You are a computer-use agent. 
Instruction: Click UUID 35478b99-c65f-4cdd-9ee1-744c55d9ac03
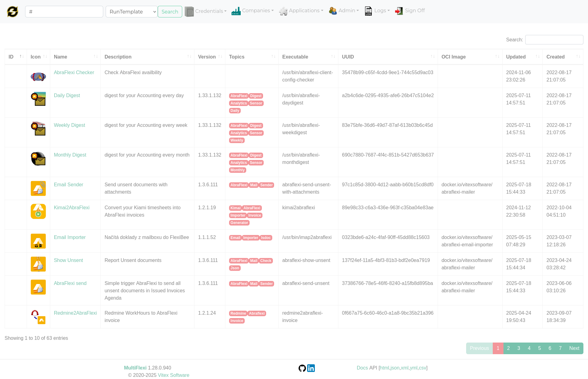click(x=387, y=73)
